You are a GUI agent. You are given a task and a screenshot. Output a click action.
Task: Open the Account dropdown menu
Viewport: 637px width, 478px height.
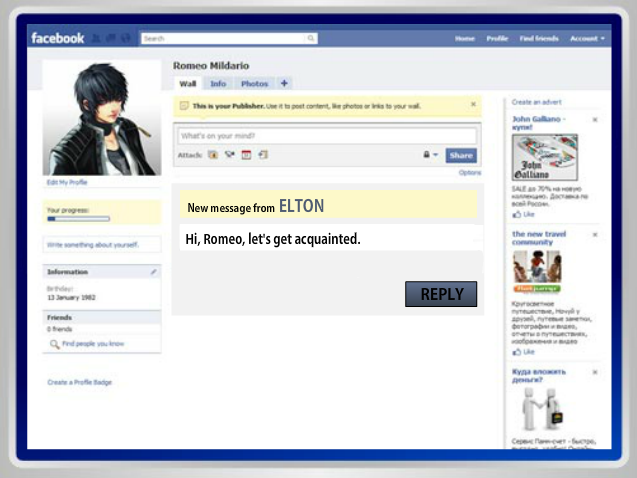click(587, 39)
